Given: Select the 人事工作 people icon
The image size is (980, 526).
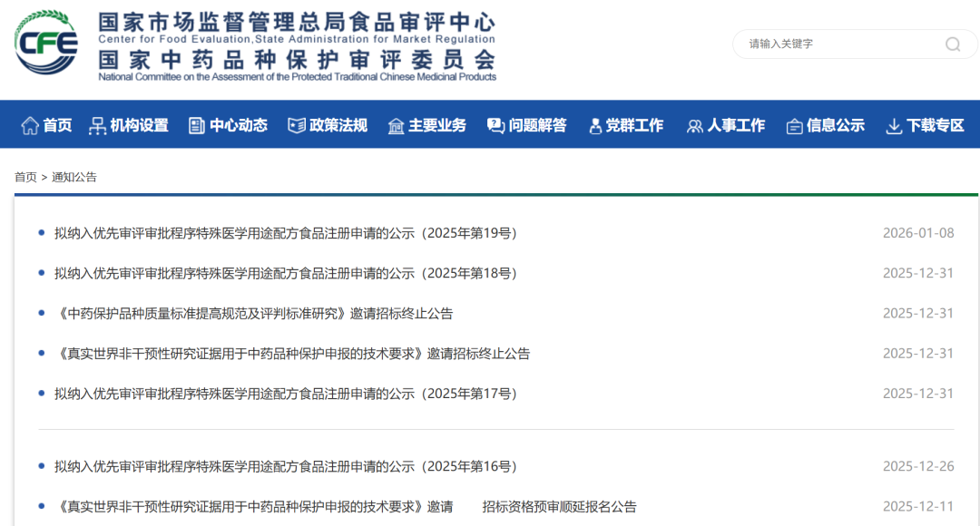Looking at the screenshot, I should pyautogui.click(x=695, y=124).
